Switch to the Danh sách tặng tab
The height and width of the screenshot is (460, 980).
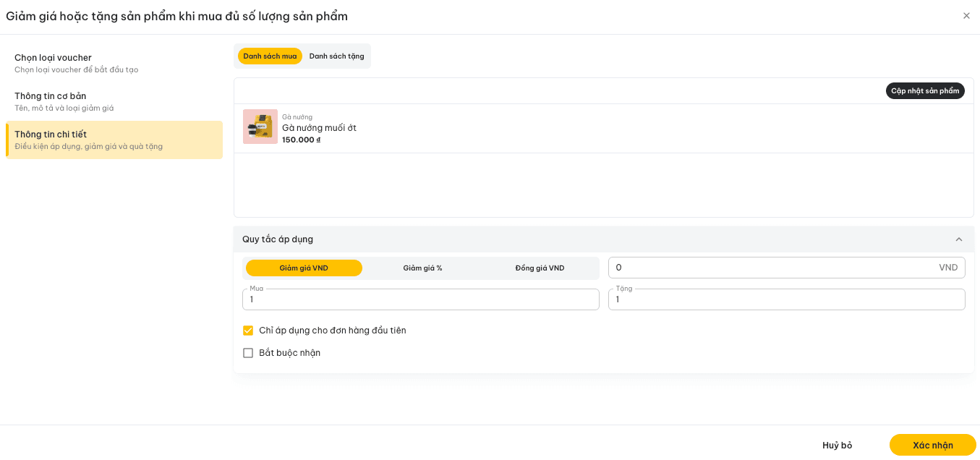(336, 56)
